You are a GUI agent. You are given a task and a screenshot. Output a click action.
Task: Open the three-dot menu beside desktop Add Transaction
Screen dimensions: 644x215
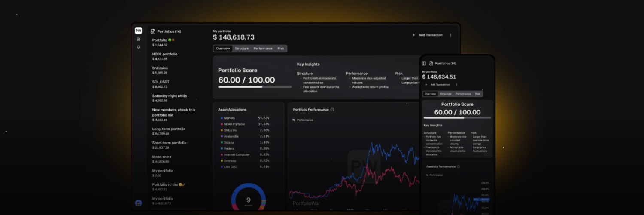[x=451, y=35]
